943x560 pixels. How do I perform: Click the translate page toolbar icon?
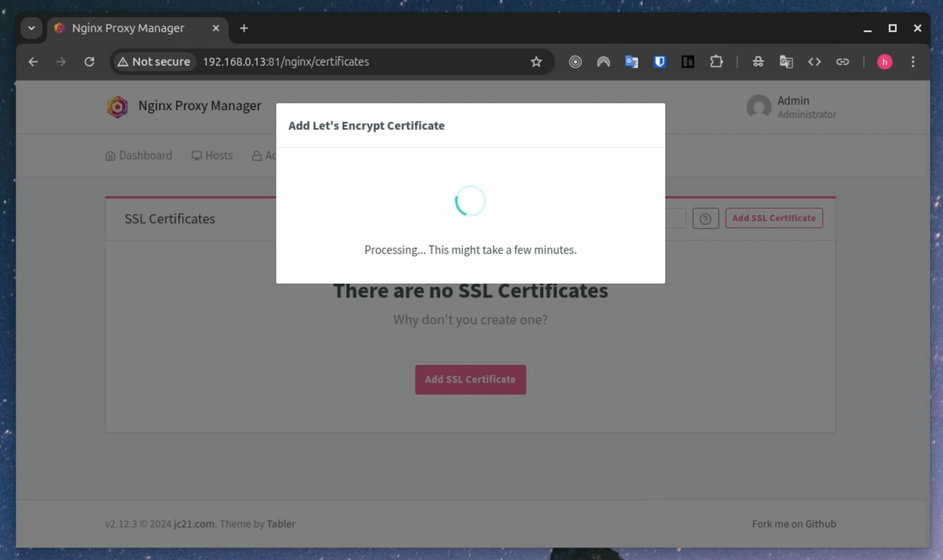pyautogui.click(x=786, y=61)
